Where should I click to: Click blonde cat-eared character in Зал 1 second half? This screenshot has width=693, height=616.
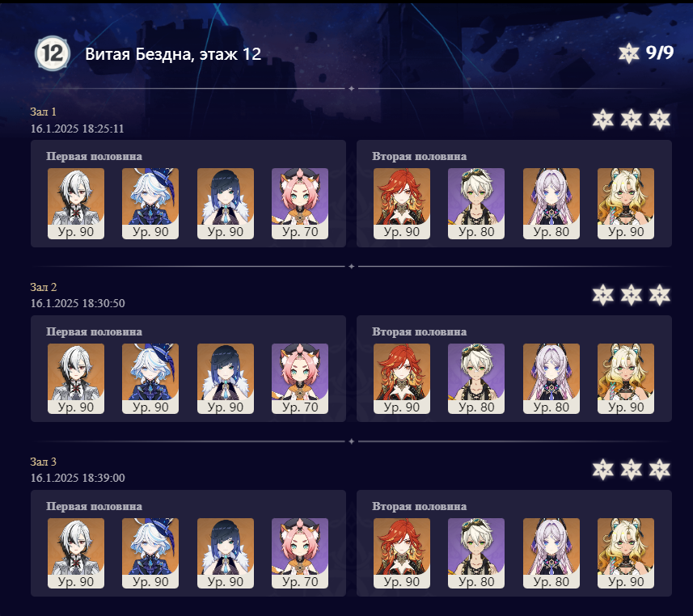tap(626, 203)
